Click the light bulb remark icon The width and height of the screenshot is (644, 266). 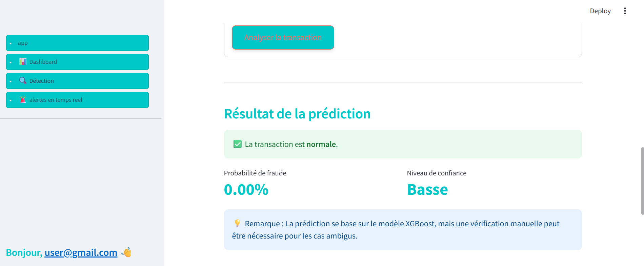pyautogui.click(x=237, y=224)
